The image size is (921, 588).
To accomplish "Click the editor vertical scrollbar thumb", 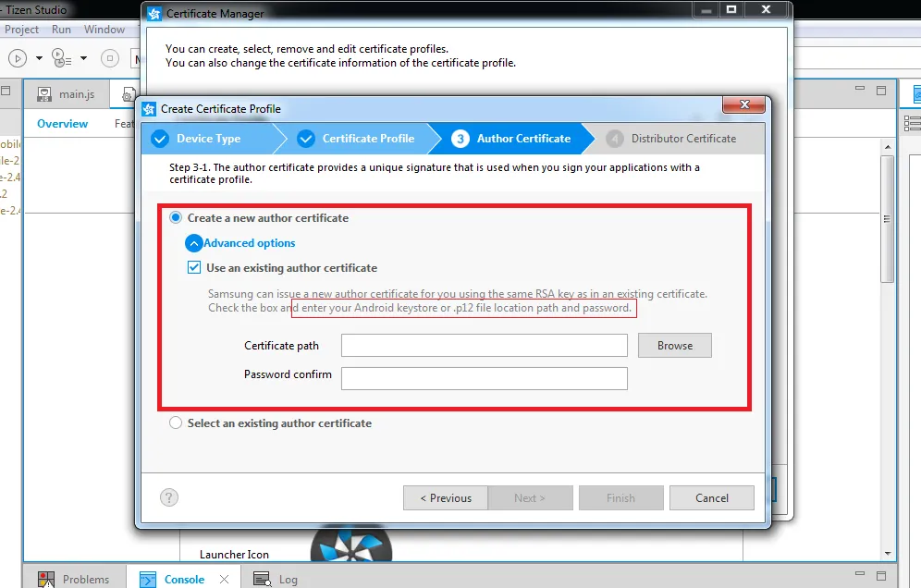I will point(887,218).
